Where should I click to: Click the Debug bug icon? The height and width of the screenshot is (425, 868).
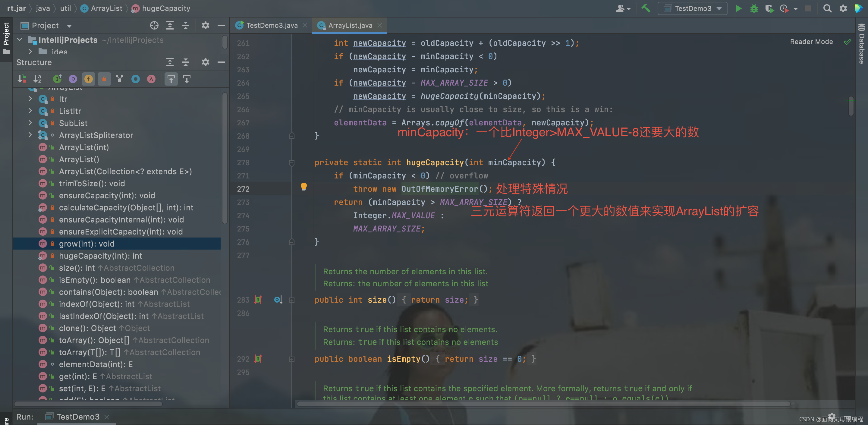754,8
